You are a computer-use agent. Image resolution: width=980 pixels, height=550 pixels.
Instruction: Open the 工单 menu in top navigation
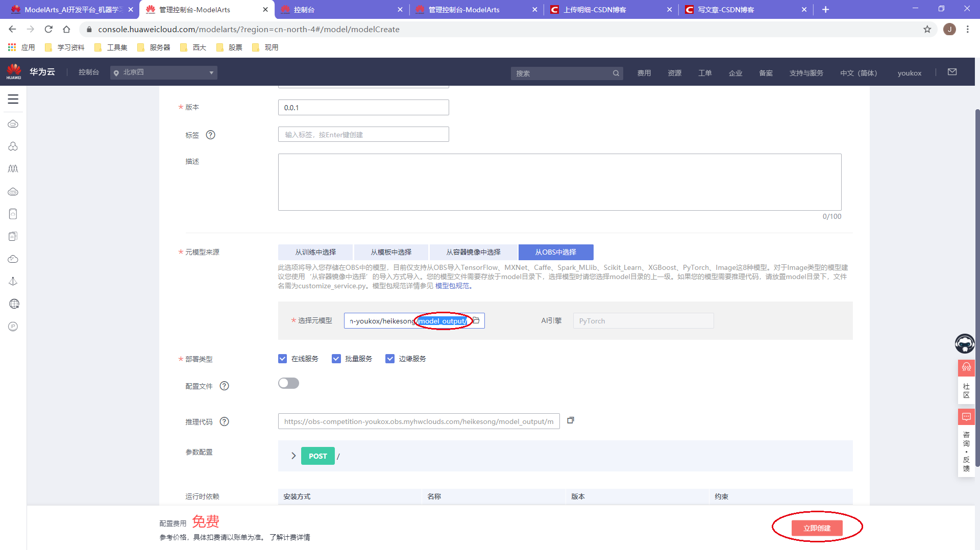tap(704, 72)
